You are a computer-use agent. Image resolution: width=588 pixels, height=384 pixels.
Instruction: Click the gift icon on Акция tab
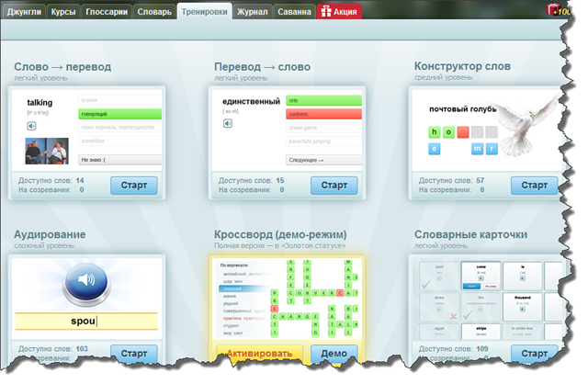pos(326,12)
